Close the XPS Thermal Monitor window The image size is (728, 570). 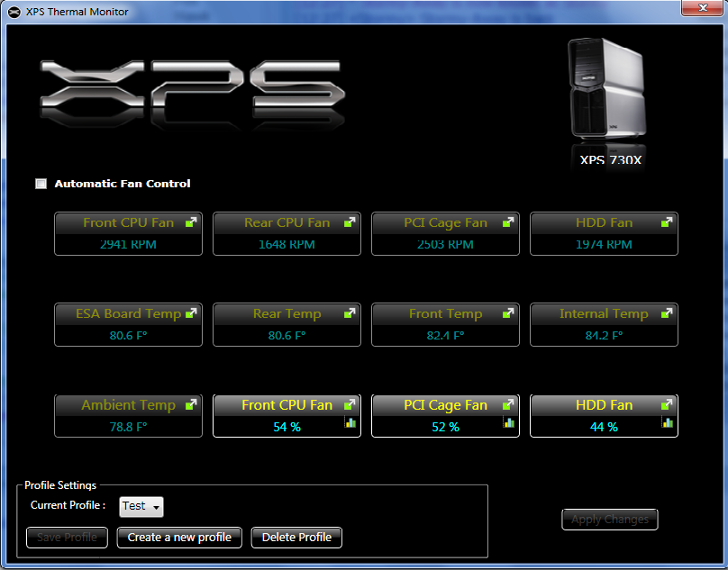[703, 8]
